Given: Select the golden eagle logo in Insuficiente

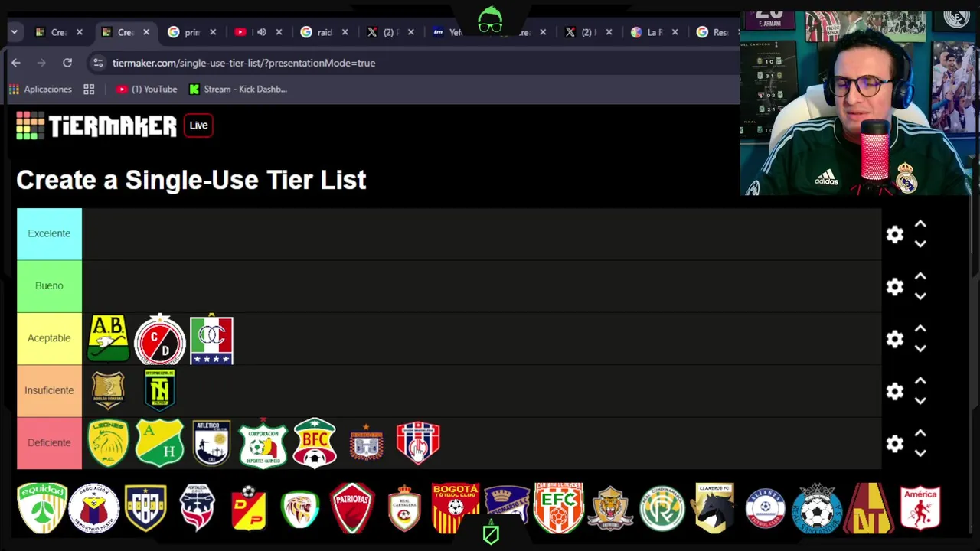Looking at the screenshot, I should [108, 390].
